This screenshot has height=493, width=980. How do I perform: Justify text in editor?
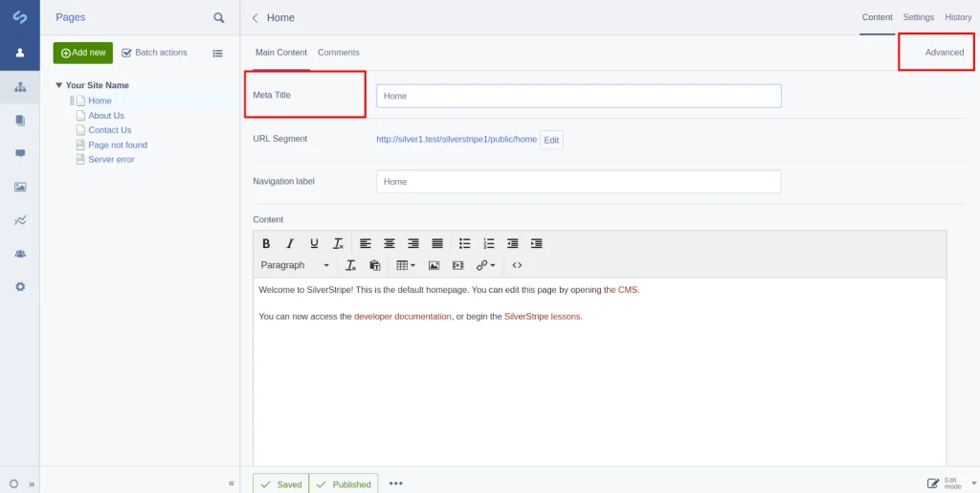pos(437,243)
